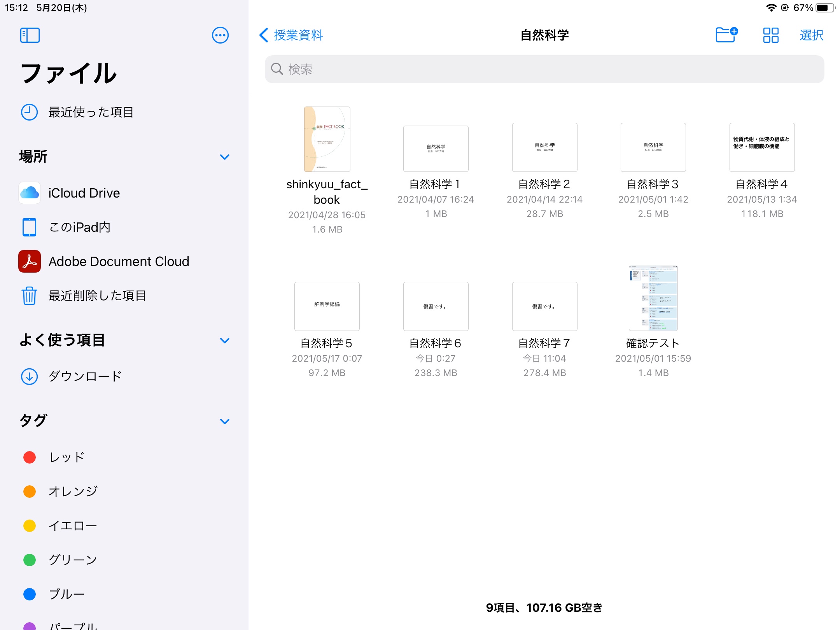Select このiPad内 location

pyautogui.click(x=79, y=227)
